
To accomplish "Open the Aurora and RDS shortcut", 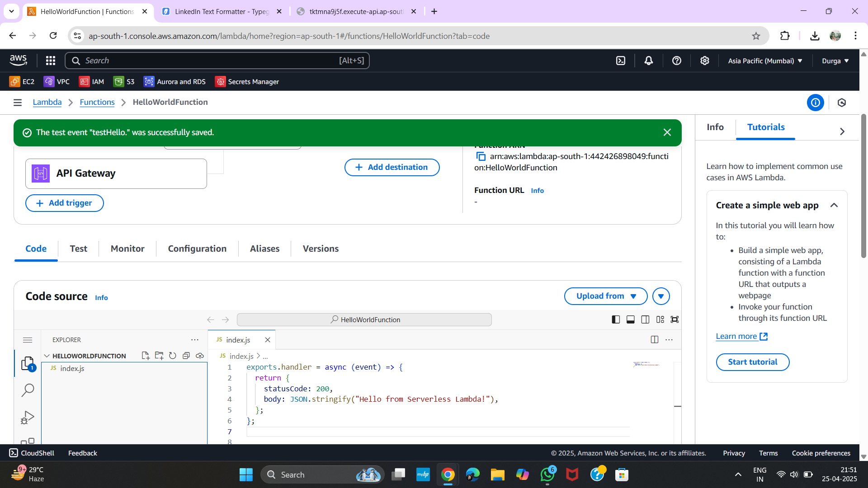I will click(175, 82).
